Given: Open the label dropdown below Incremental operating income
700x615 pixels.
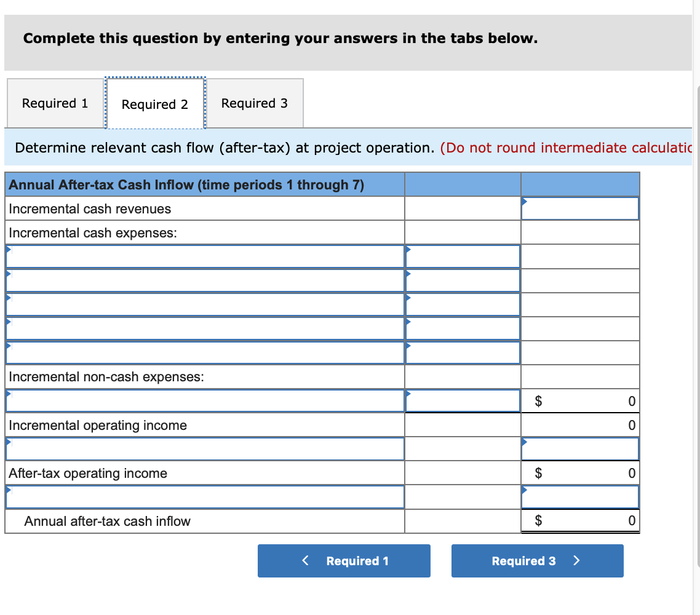Looking at the screenshot, I should pos(203,448).
